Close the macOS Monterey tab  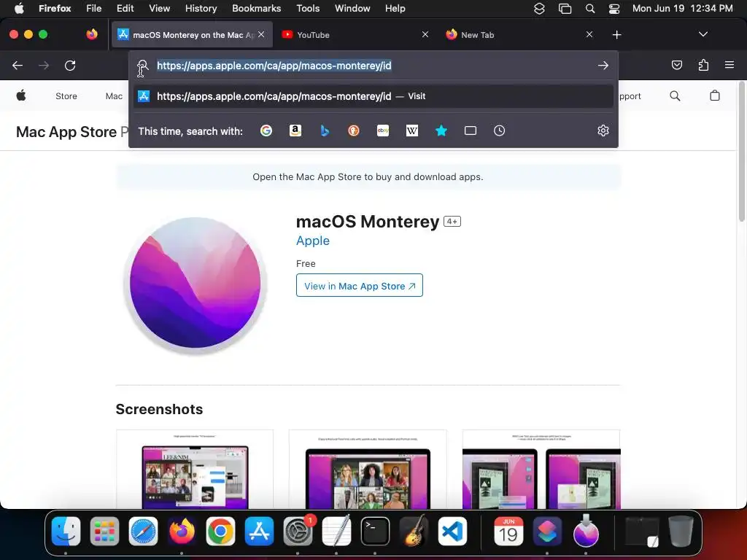click(261, 34)
